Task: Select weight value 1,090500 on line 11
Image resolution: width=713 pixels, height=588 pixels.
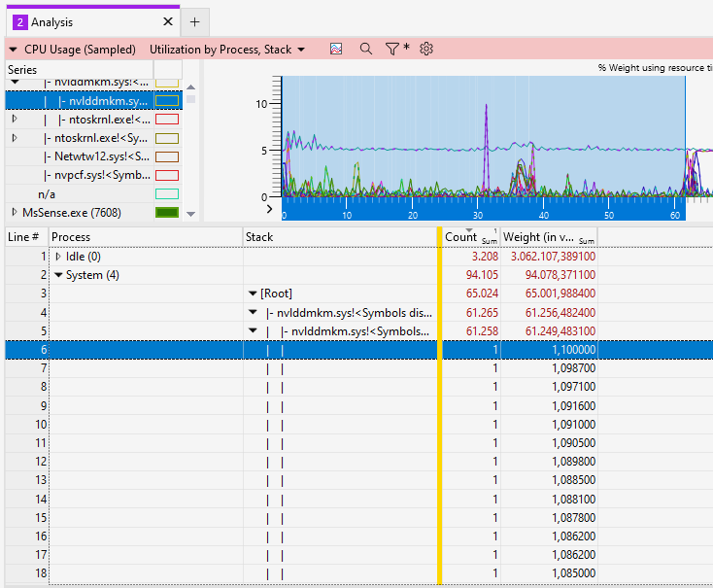Action: click(x=573, y=443)
